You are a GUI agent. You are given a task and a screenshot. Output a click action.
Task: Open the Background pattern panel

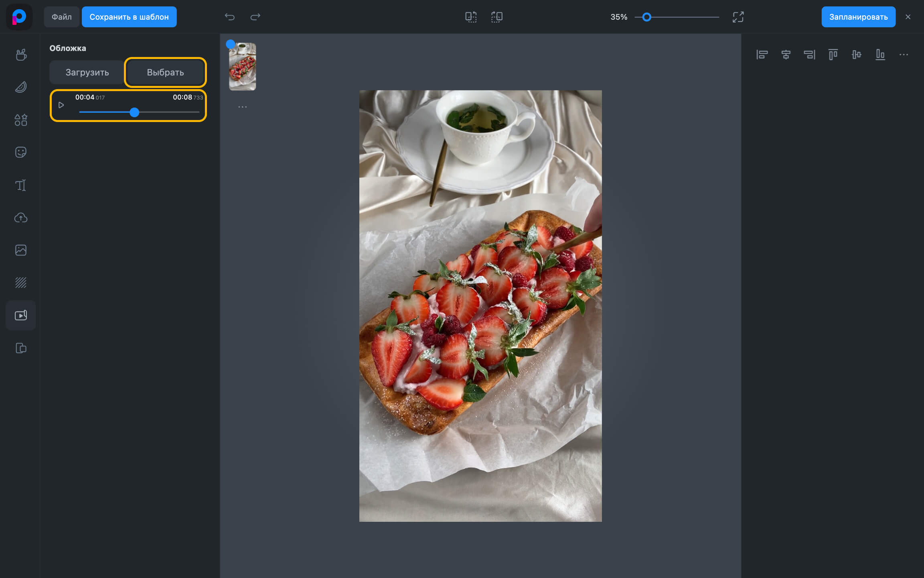(21, 283)
